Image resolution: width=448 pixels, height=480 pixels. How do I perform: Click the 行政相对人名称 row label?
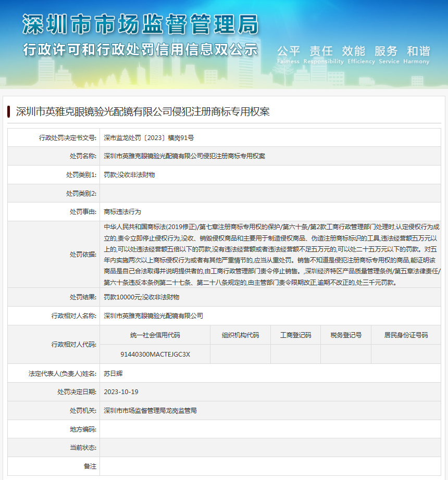point(74,316)
